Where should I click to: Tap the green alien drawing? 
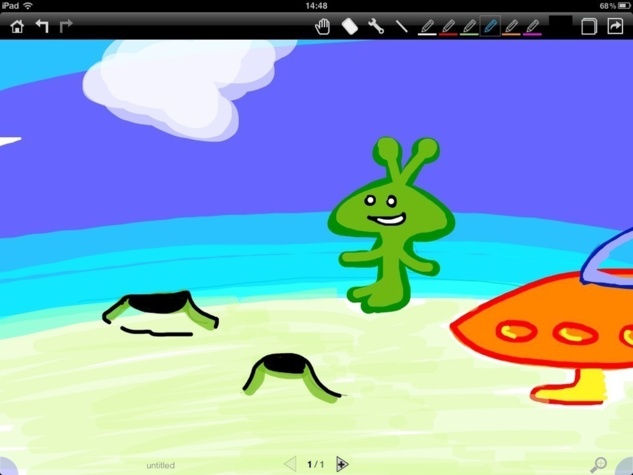coord(391,225)
